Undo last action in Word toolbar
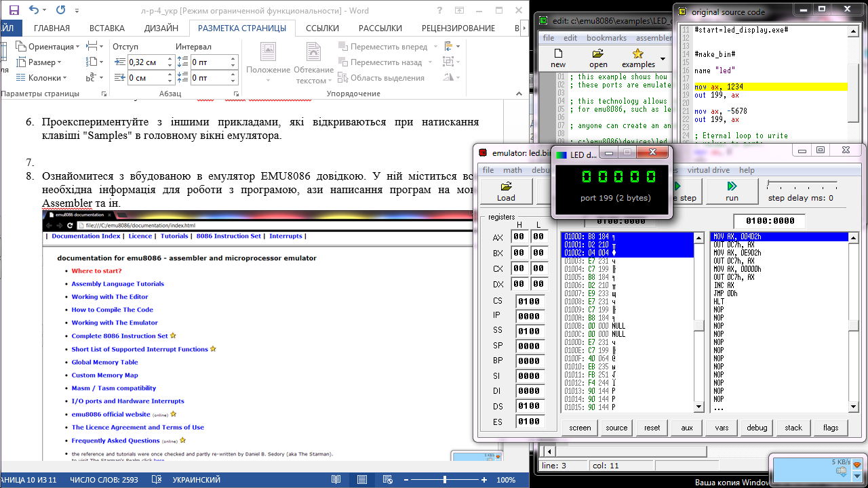868x488 pixels. pos(35,11)
